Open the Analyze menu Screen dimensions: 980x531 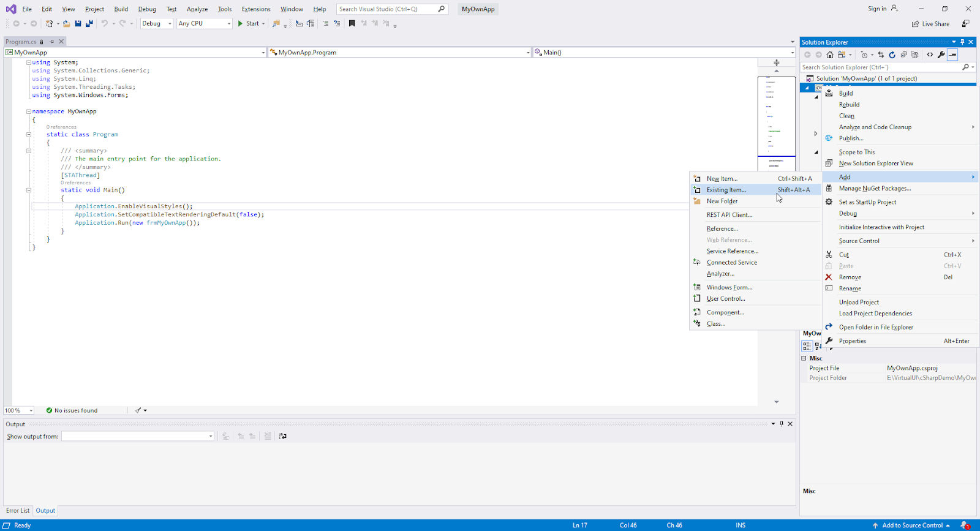point(197,9)
